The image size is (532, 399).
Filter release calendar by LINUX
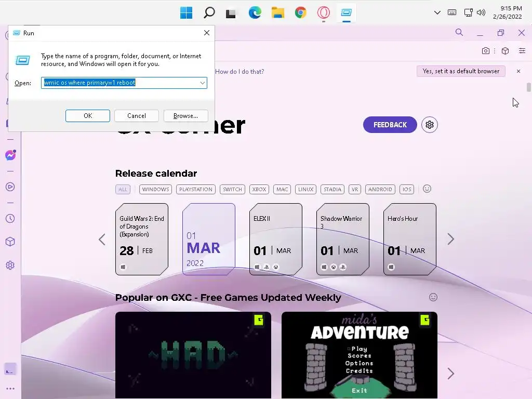tap(305, 189)
